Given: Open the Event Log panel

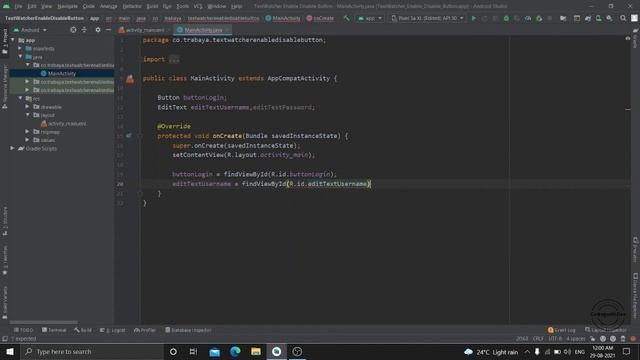Looking at the screenshot, I should point(562,330).
